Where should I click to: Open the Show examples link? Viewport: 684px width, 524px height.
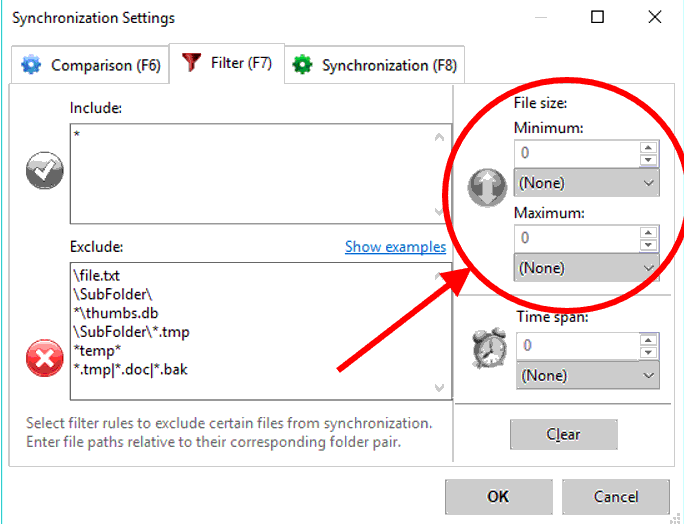pos(395,247)
